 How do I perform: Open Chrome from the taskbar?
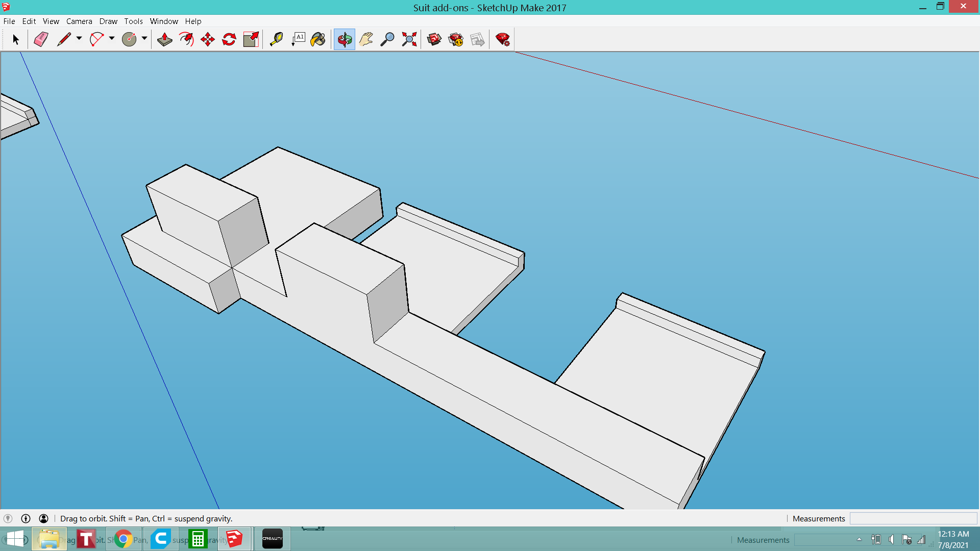(x=123, y=539)
